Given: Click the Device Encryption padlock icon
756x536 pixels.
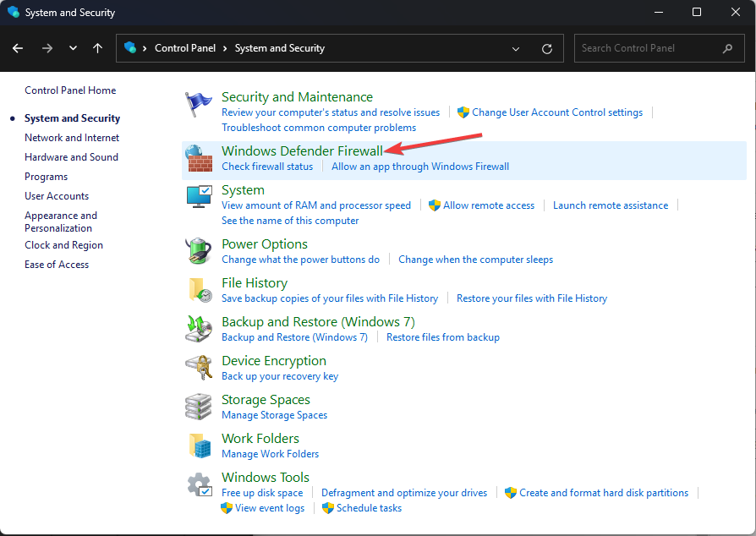Looking at the screenshot, I should click(x=199, y=367).
